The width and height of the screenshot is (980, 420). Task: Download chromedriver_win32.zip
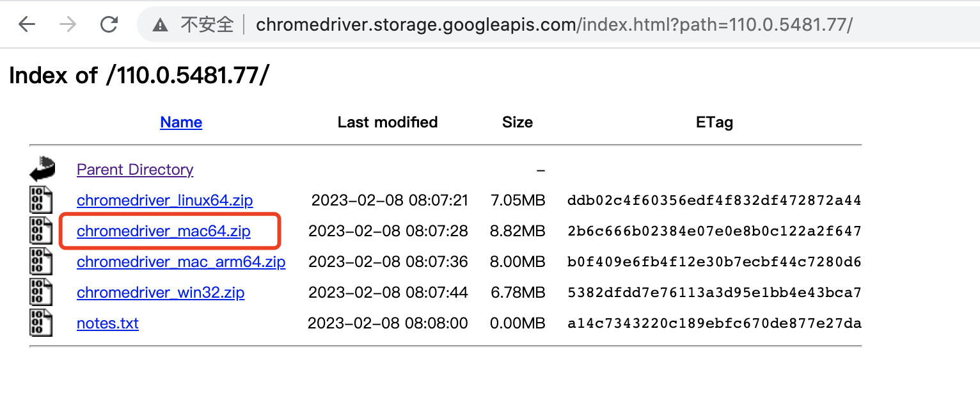[161, 293]
